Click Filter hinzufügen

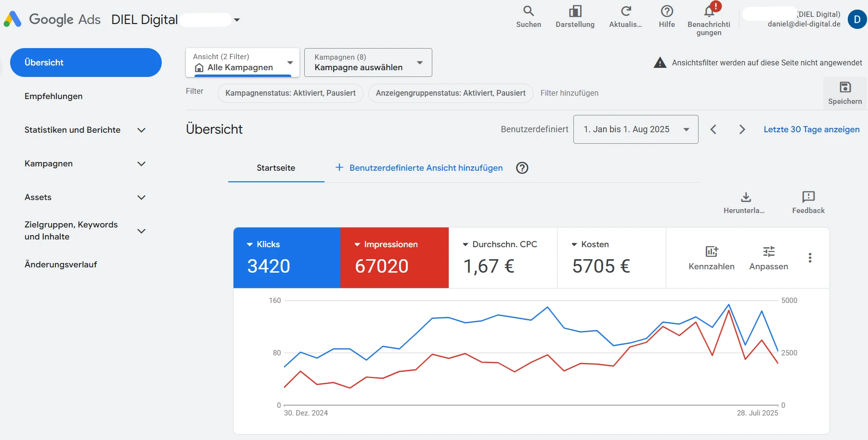(570, 93)
